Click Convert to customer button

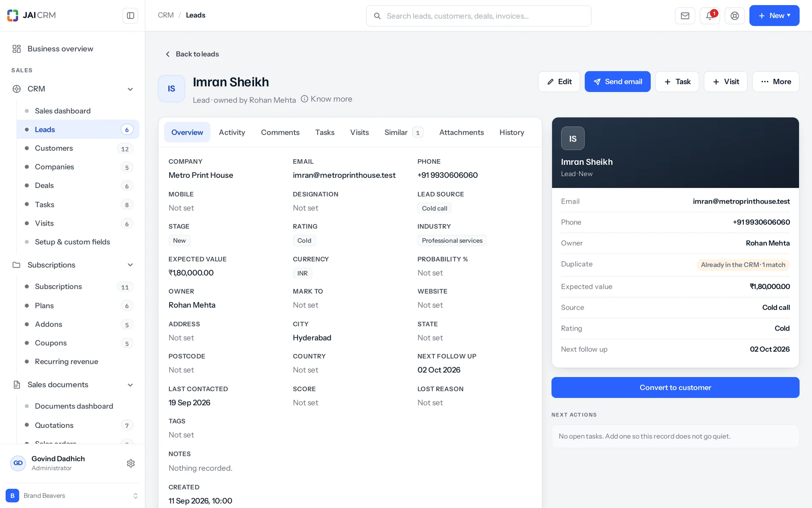675,387
